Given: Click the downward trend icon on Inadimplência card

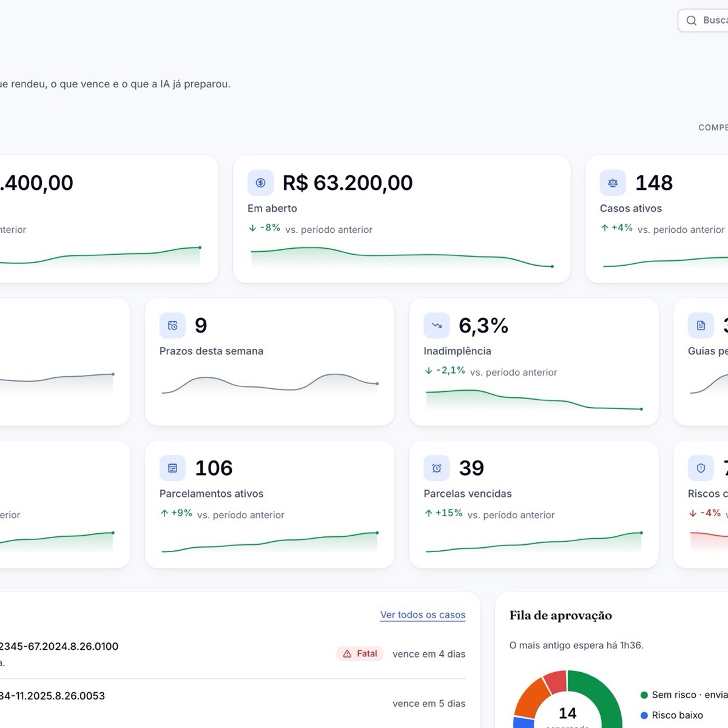Looking at the screenshot, I should pyautogui.click(x=437, y=325).
